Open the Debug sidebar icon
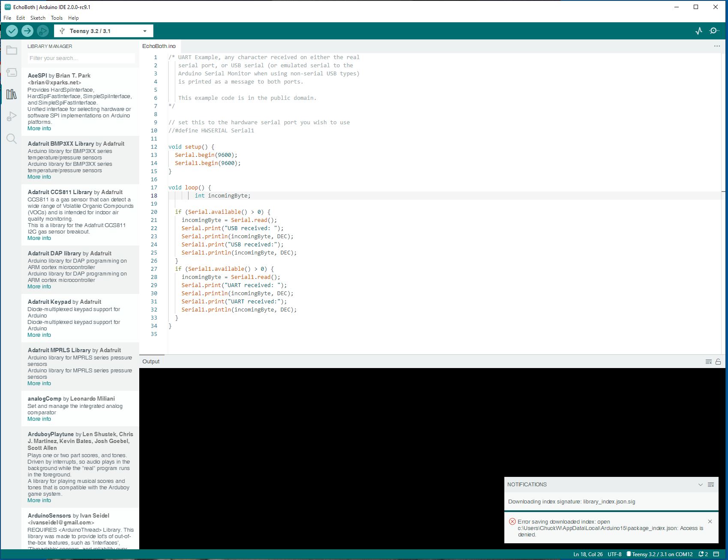 click(11, 116)
